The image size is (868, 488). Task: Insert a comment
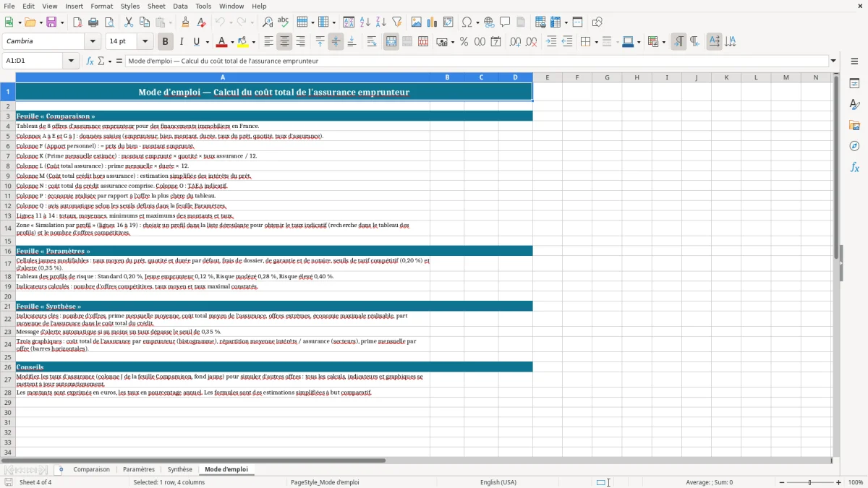click(505, 22)
